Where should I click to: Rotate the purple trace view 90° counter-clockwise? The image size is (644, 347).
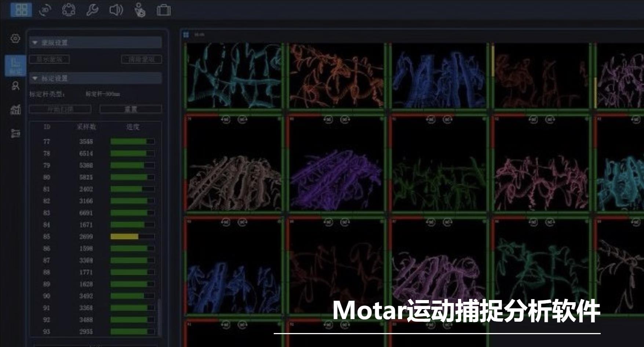point(328,119)
